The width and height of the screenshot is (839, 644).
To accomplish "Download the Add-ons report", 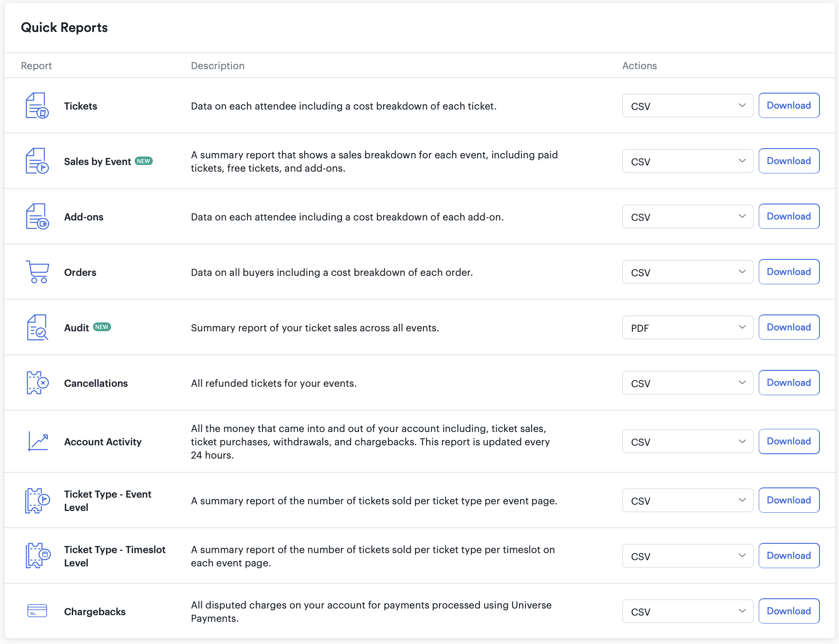I will pos(788,216).
